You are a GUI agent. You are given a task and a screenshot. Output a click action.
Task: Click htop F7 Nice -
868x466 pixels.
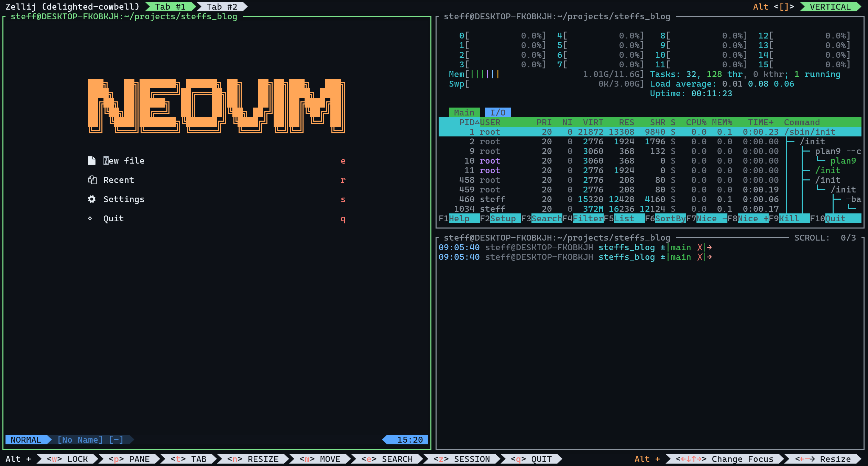(x=707, y=219)
